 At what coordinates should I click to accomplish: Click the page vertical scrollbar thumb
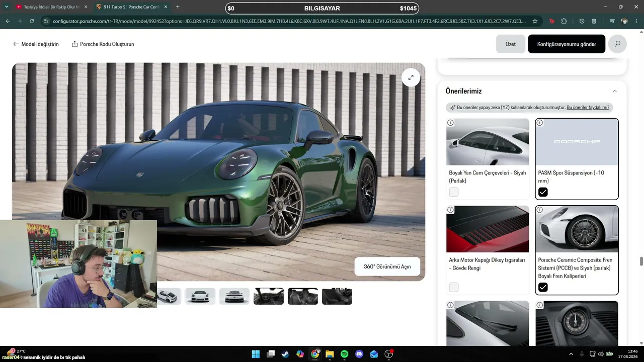click(641, 261)
